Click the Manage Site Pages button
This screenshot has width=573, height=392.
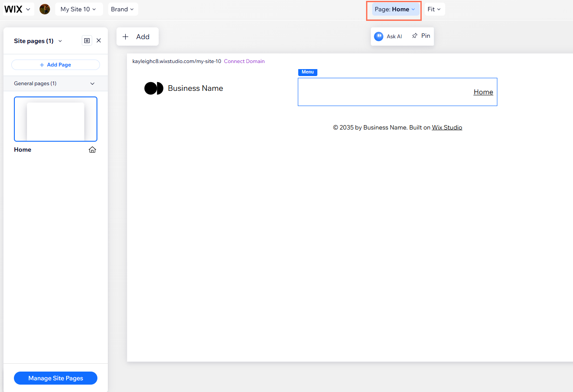click(x=56, y=378)
